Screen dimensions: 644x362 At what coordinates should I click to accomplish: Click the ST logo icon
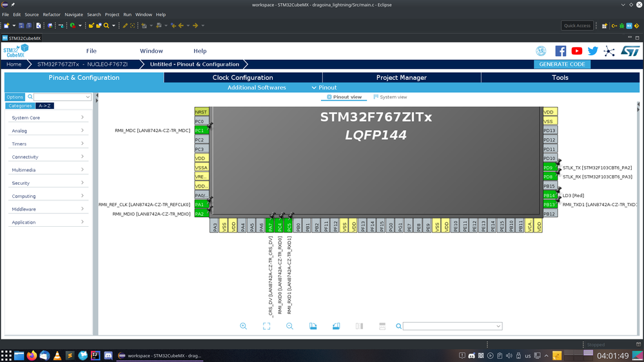[x=630, y=51]
